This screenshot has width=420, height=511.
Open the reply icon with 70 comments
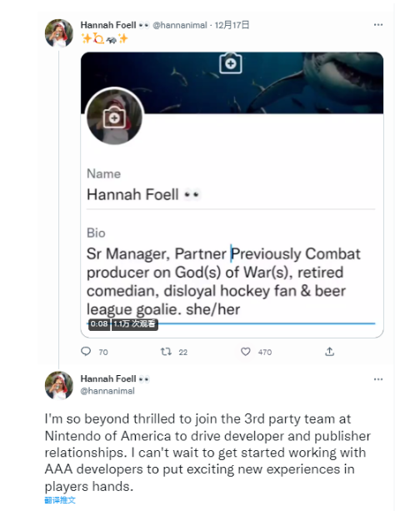pos(86,352)
